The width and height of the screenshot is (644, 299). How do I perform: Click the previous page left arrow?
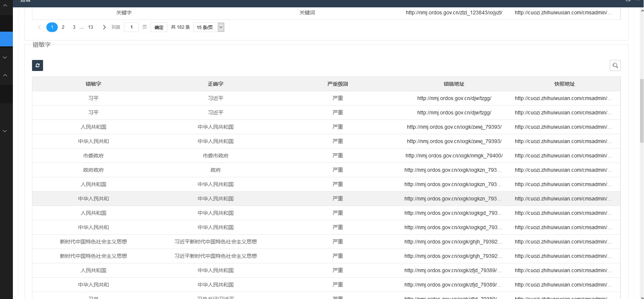(39, 27)
